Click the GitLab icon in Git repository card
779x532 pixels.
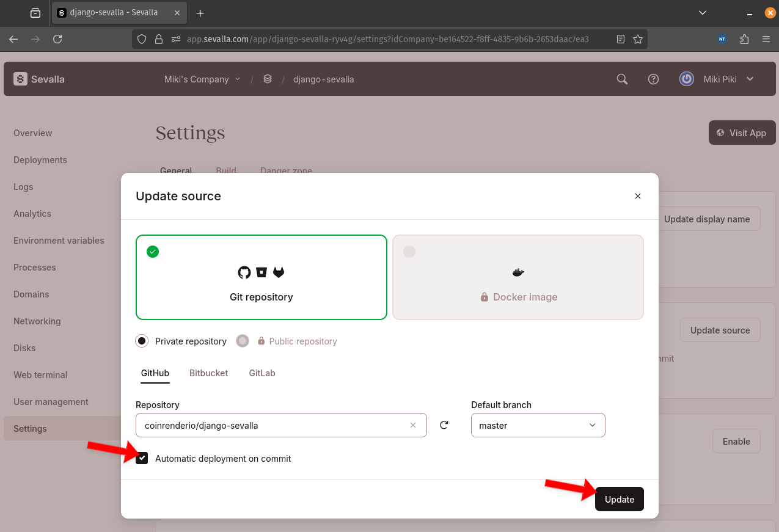[279, 272]
